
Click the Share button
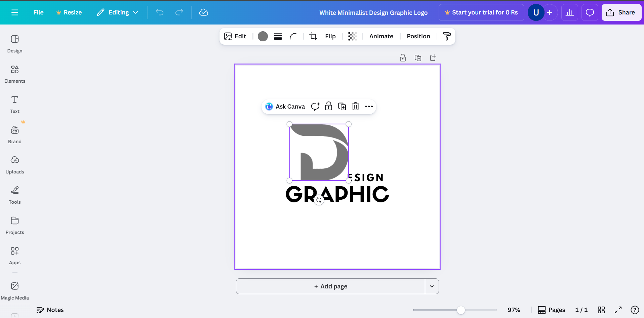pos(621,12)
